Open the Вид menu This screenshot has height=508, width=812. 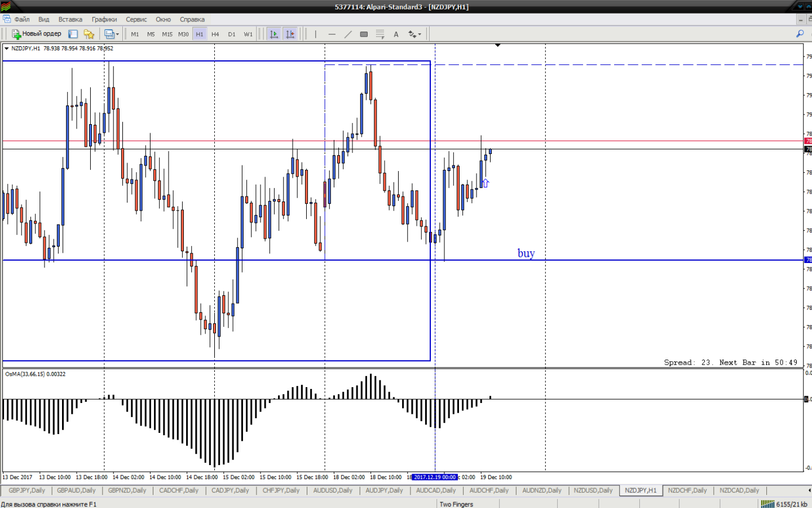click(43, 19)
